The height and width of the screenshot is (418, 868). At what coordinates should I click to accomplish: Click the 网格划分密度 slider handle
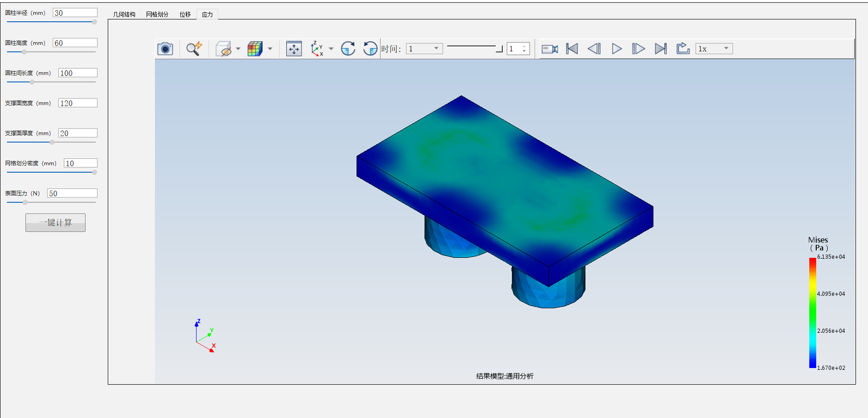coord(94,172)
